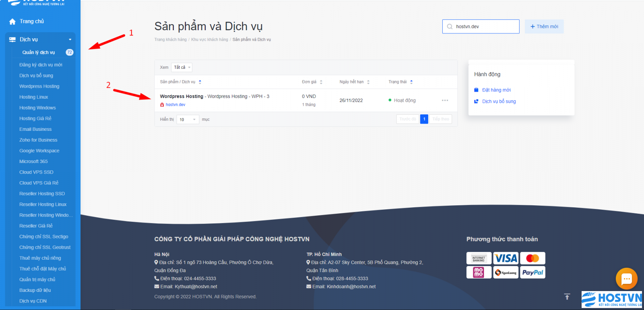644x310 pixels.
Task: Open Email Business in sidebar
Action: [x=35, y=129]
